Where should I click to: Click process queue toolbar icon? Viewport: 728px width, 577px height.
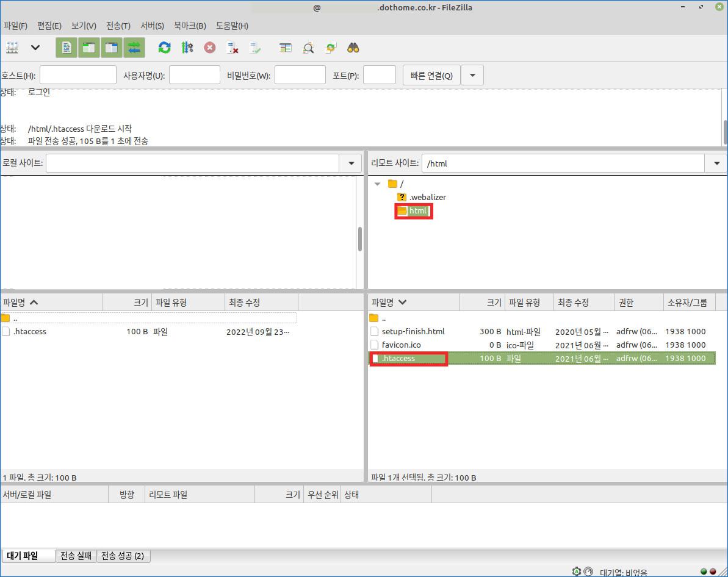(187, 48)
